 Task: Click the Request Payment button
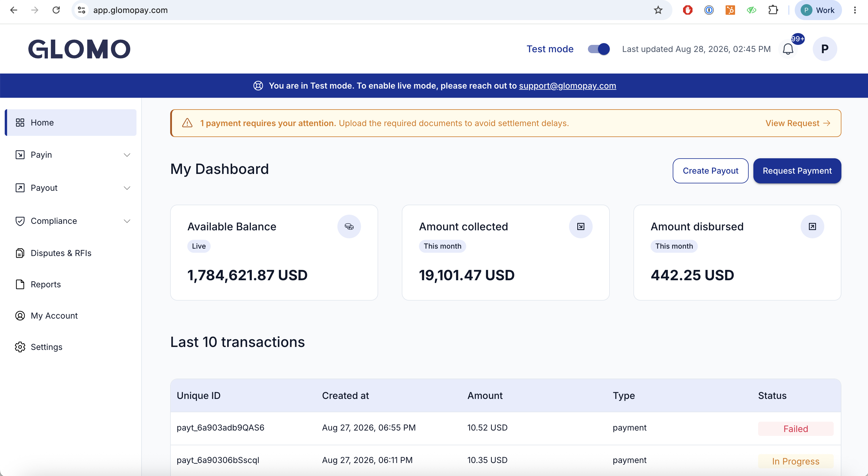click(797, 171)
